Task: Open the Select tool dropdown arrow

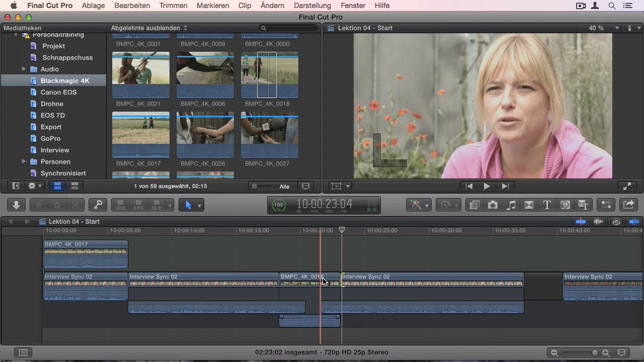Action: (x=199, y=205)
